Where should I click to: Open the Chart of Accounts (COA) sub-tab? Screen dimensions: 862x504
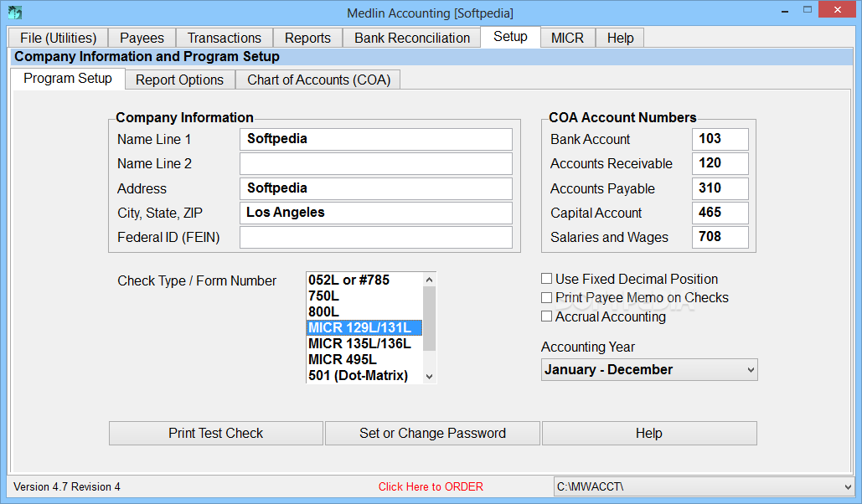(318, 80)
